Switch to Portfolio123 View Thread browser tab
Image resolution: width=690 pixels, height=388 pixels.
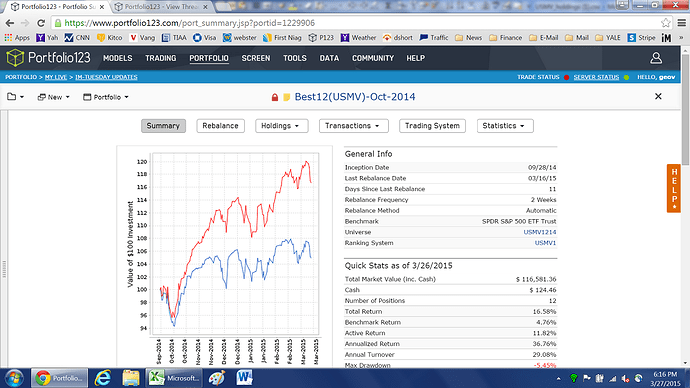162,7
